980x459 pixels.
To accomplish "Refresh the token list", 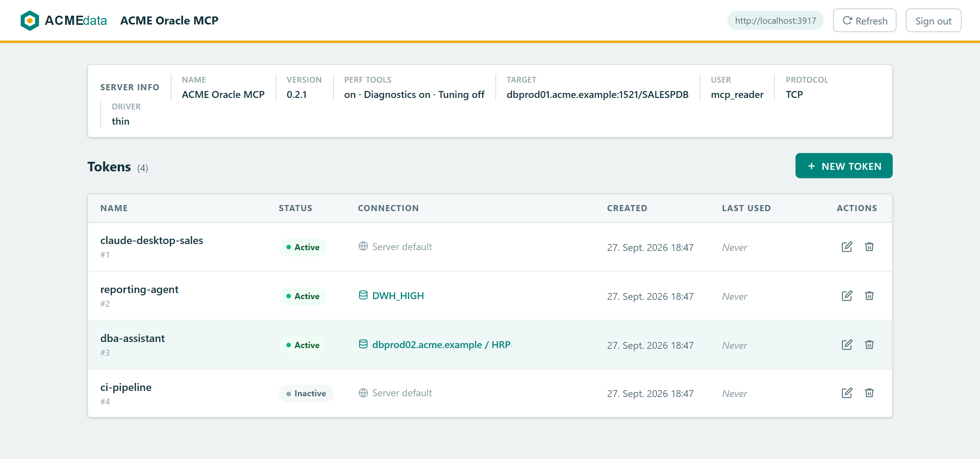I will click(x=864, y=21).
